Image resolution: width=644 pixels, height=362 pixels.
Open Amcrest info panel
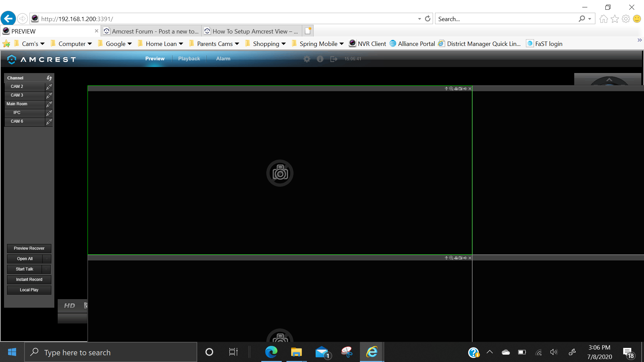tap(320, 59)
